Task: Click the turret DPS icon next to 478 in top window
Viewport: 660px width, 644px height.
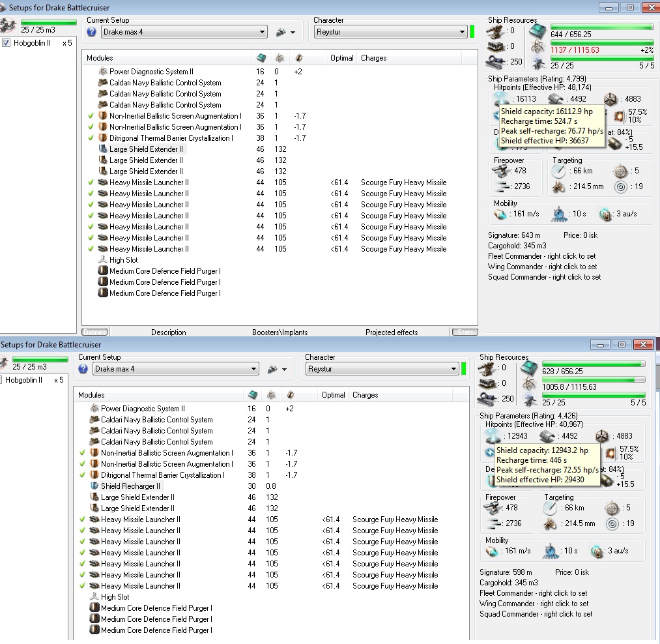Action: [501, 171]
